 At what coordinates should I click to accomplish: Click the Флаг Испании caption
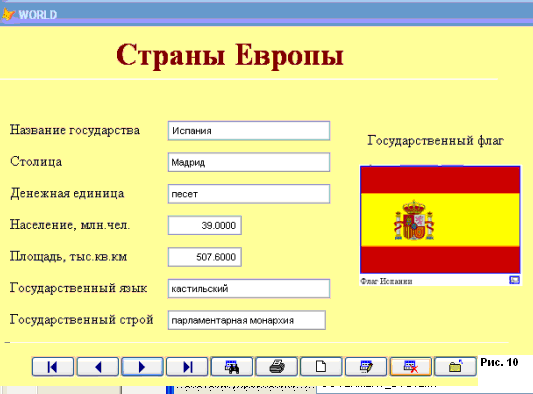(386, 281)
